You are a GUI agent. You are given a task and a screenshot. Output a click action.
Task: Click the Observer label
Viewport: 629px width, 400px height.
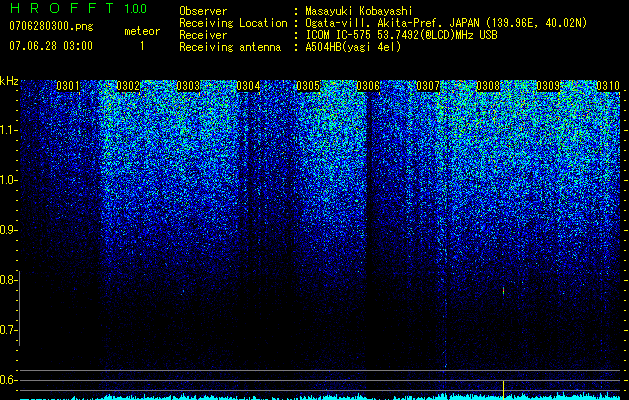pos(203,11)
